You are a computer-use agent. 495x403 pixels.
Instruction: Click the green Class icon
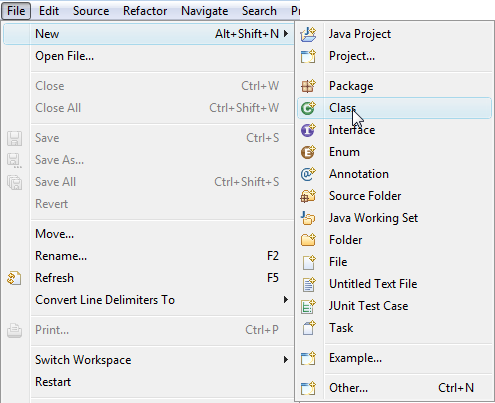click(x=308, y=108)
